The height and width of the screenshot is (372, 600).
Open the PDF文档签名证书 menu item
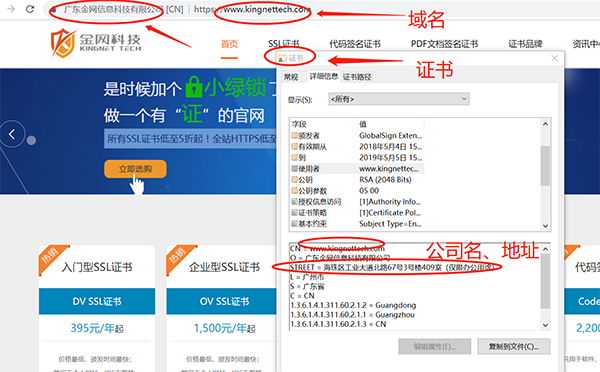click(x=444, y=44)
